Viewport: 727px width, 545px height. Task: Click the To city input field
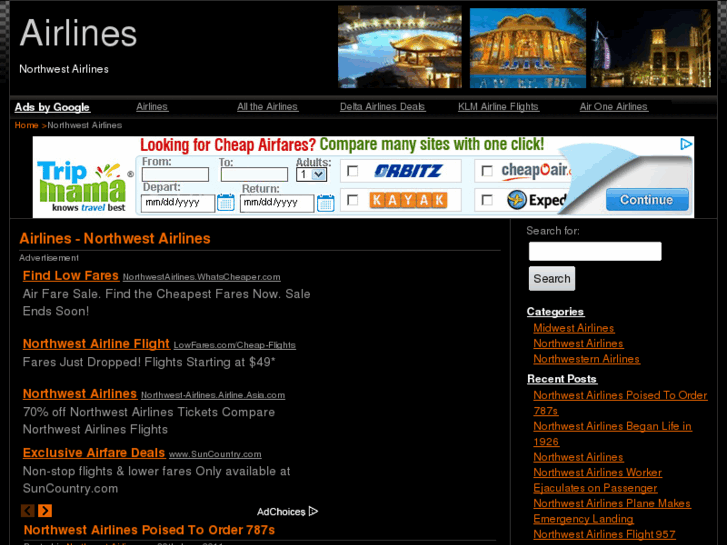click(x=254, y=174)
